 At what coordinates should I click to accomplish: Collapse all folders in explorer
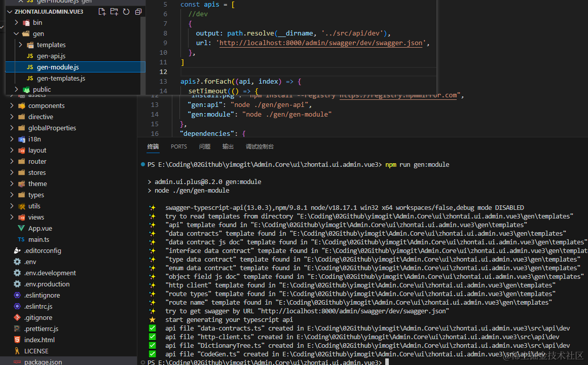138,12
